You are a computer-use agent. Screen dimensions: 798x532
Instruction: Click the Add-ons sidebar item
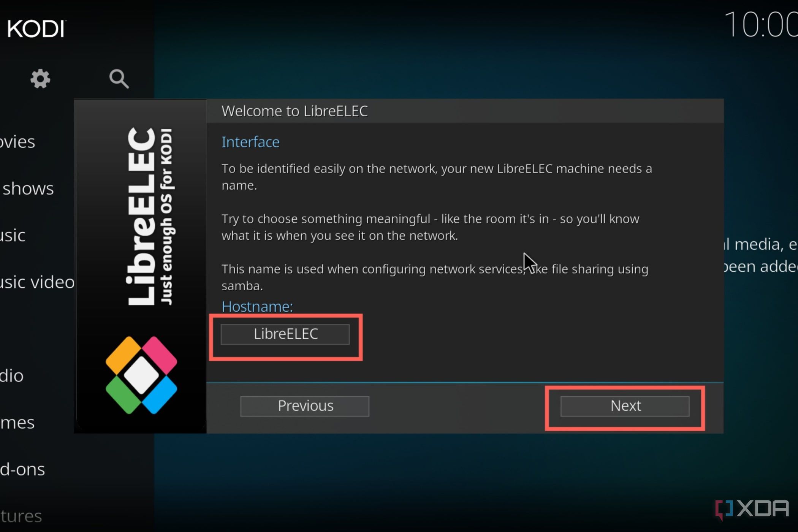coord(22,469)
